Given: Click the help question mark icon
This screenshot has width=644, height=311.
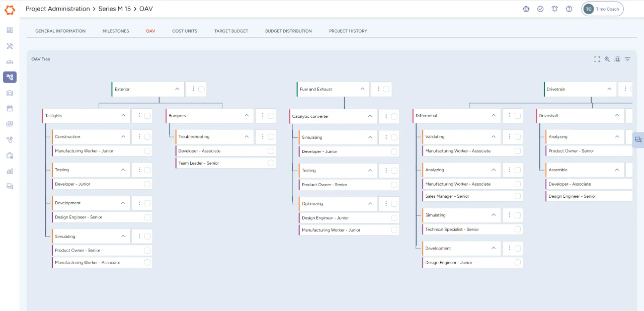Looking at the screenshot, I should tap(569, 9).
